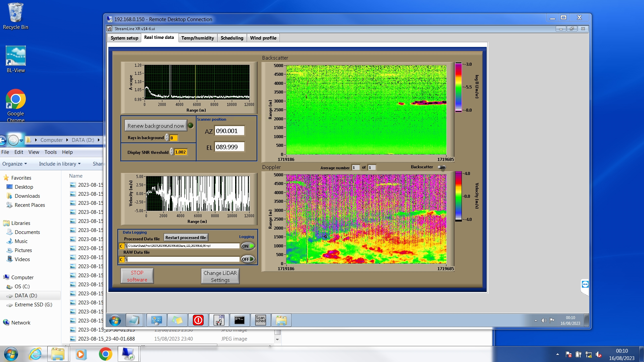Click the remote Windows Start orb
Viewport: 644px width, 362px height.
click(x=115, y=320)
